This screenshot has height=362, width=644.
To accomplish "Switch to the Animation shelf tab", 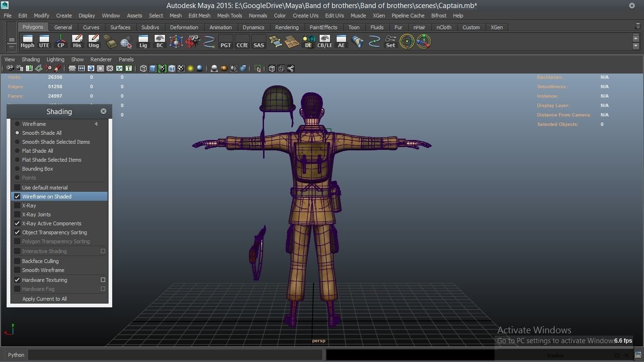I will (x=221, y=27).
